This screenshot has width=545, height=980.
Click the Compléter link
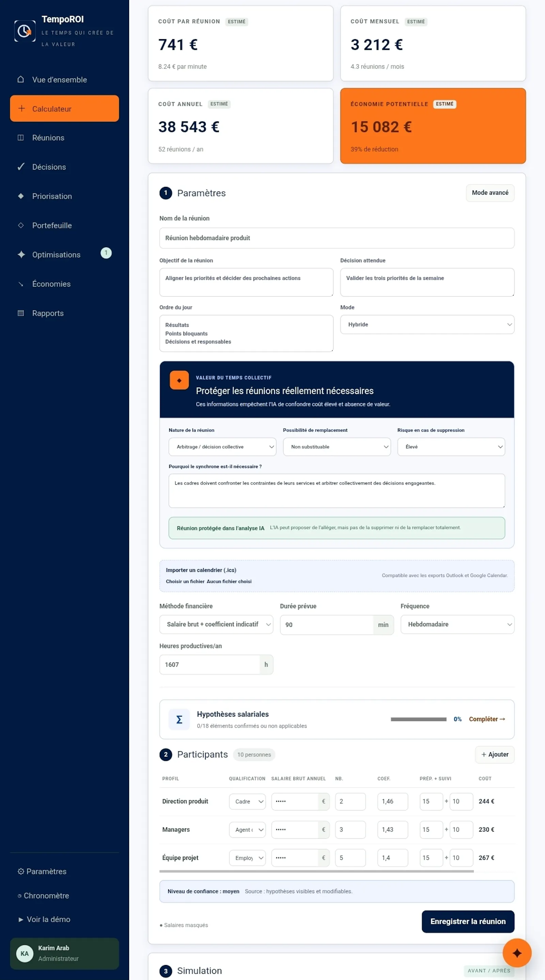(x=487, y=719)
